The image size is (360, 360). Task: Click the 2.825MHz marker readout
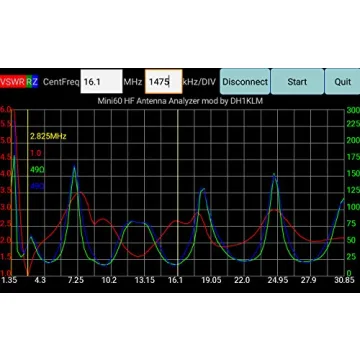click(48, 136)
